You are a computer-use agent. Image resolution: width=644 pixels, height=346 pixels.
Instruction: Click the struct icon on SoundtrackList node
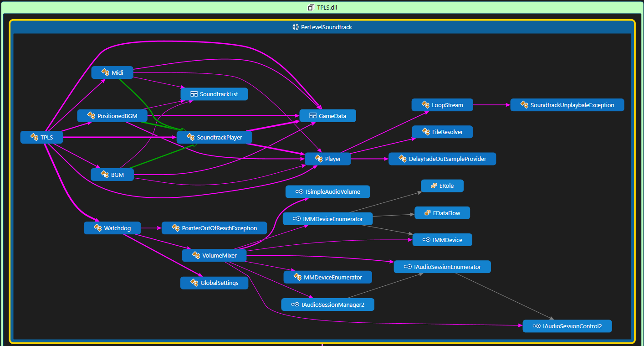[194, 94]
